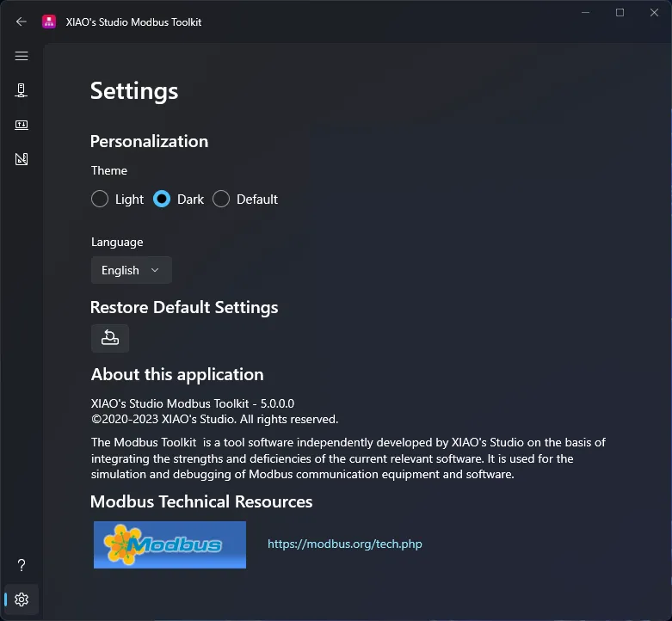Click the Modbus logo image
This screenshot has height=621, width=672.
(x=170, y=544)
